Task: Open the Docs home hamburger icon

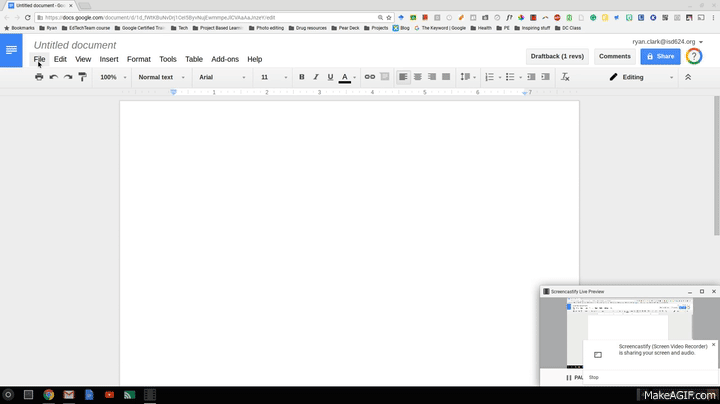Action: pyautogui.click(x=11, y=50)
